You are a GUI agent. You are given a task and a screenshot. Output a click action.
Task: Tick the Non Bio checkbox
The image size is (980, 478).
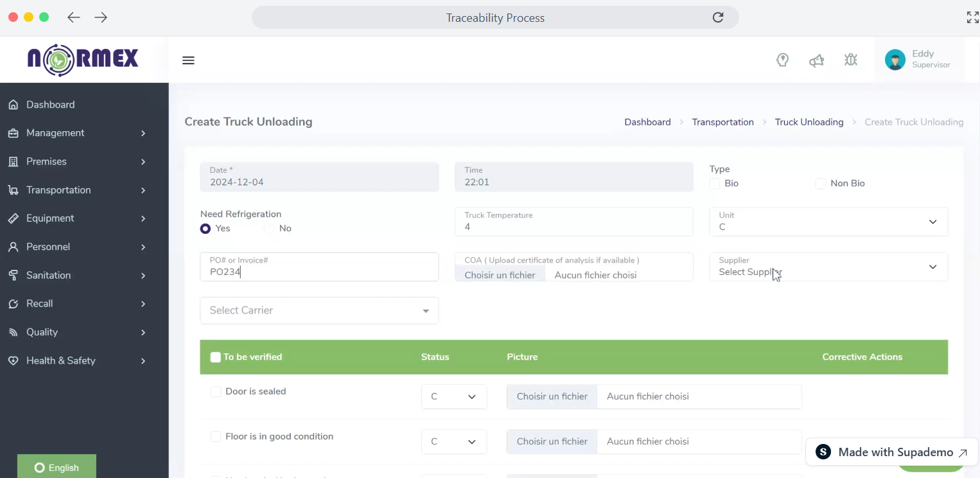coord(820,184)
